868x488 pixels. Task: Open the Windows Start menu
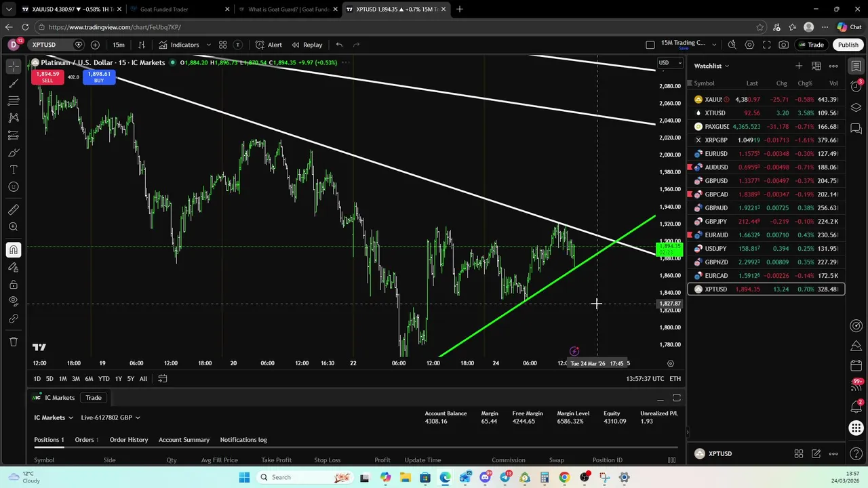(244, 477)
